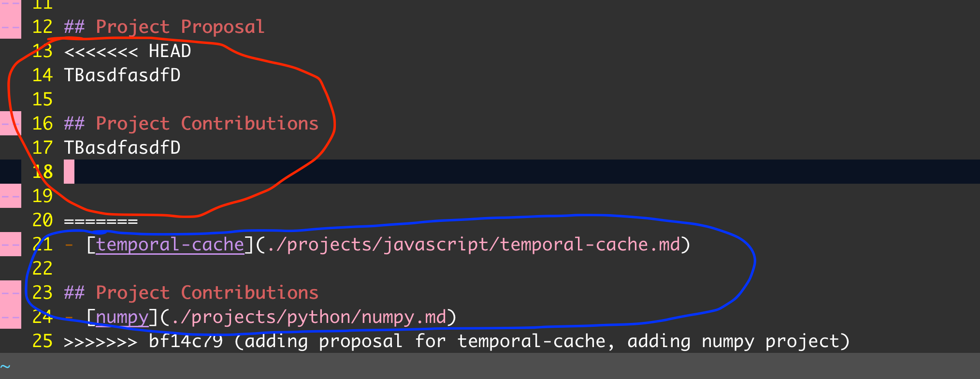The height and width of the screenshot is (379, 980).
Task: Click the numpy markdown link text
Action: [x=122, y=317]
